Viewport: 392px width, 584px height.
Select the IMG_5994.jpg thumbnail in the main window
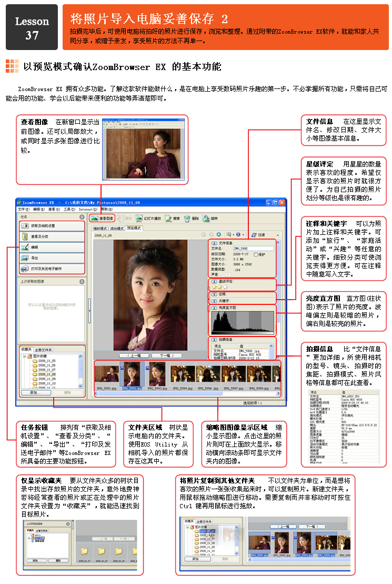[183, 374]
